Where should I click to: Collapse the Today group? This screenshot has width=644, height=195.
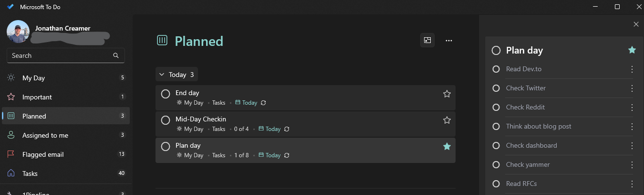162,75
